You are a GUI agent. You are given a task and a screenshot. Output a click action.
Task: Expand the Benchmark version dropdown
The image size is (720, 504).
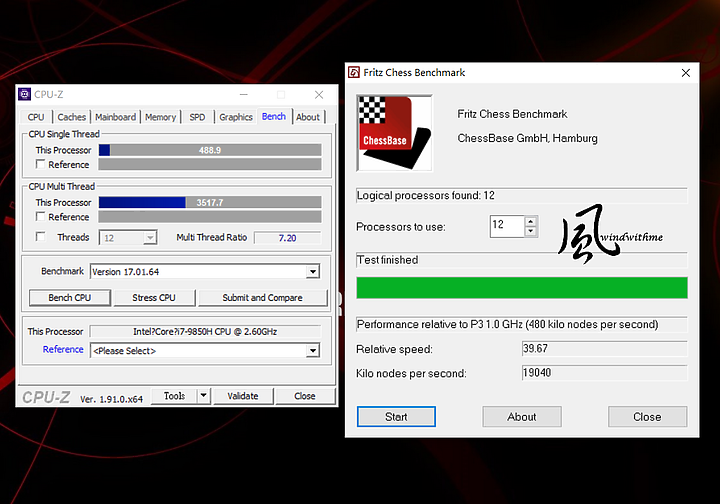pyautogui.click(x=313, y=271)
